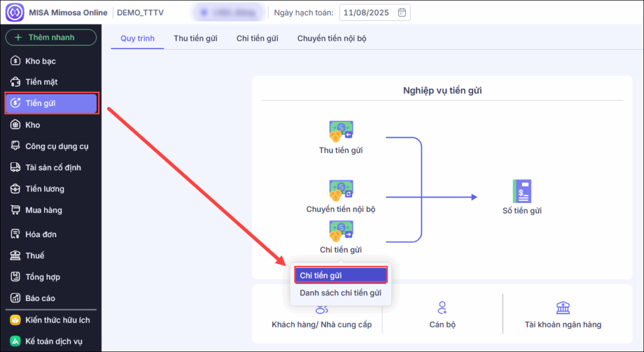644x352 pixels.
Task: Open the Thu tiền gửi tab
Action: [x=196, y=38]
